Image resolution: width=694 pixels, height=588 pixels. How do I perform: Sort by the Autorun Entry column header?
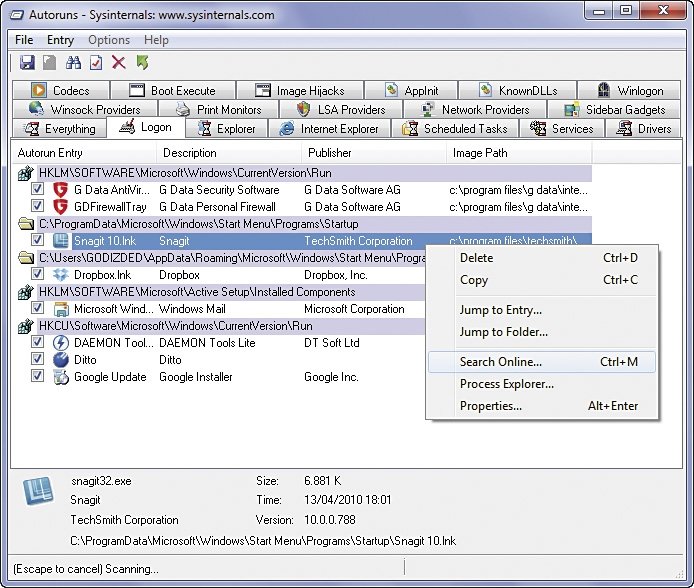[x=84, y=153]
